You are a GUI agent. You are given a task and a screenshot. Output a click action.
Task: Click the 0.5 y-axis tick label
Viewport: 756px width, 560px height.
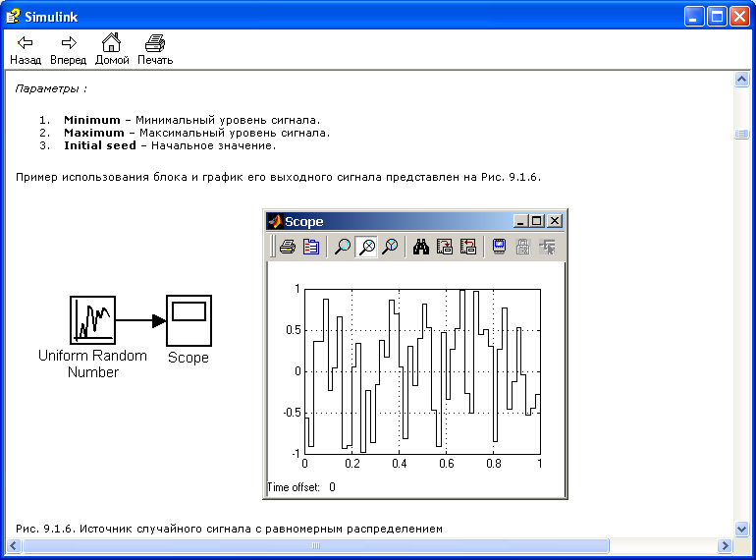tap(294, 330)
